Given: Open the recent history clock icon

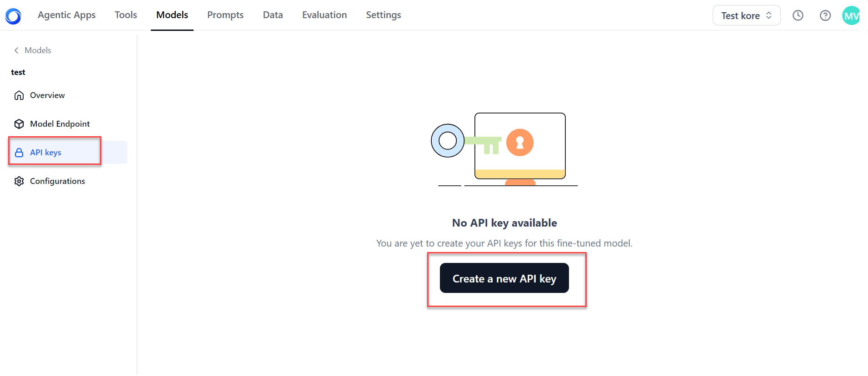Looking at the screenshot, I should pos(798,15).
